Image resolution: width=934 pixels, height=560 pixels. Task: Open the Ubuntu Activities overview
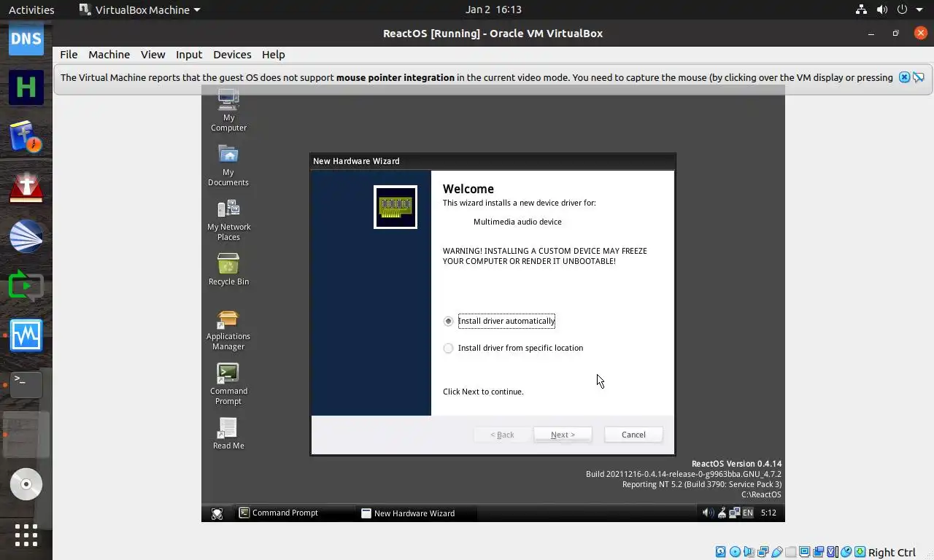coord(31,9)
